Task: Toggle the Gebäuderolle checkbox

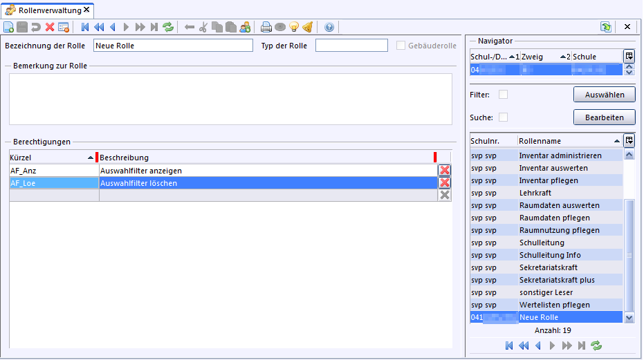Action: point(401,46)
